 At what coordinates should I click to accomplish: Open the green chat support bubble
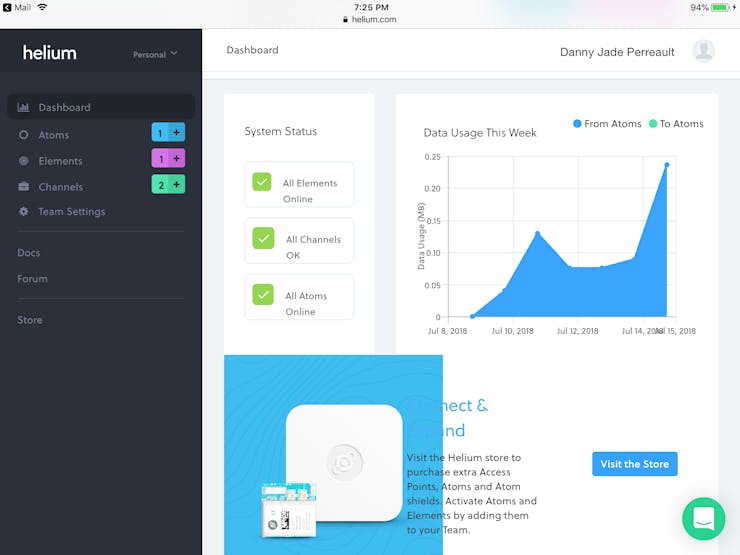(704, 519)
